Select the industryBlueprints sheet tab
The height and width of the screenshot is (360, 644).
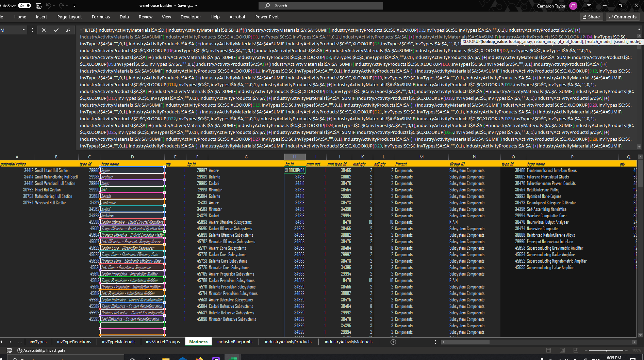click(235, 342)
